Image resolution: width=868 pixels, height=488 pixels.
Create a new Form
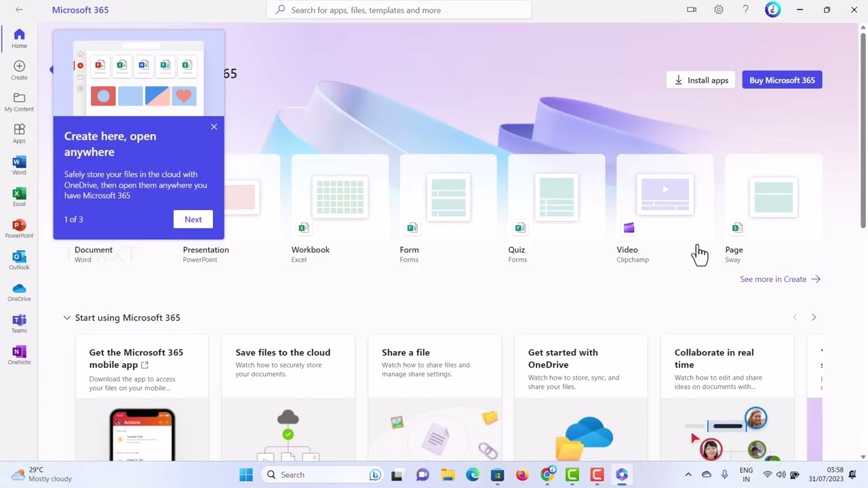(x=448, y=209)
